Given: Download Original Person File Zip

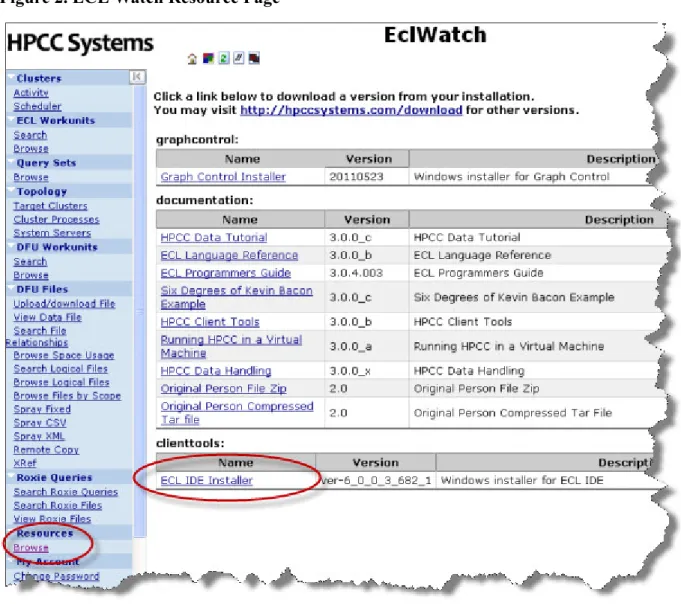Looking at the screenshot, I should (223, 389).
